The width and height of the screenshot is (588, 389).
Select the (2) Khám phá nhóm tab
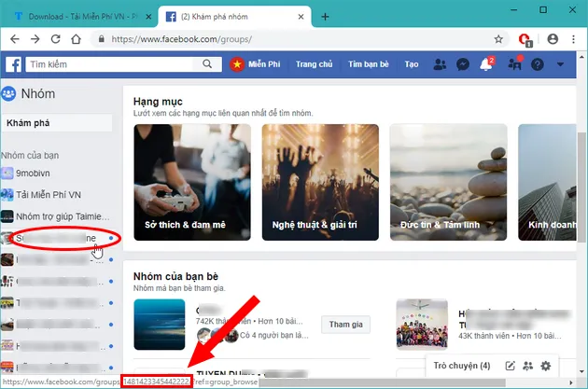[232, 17]
